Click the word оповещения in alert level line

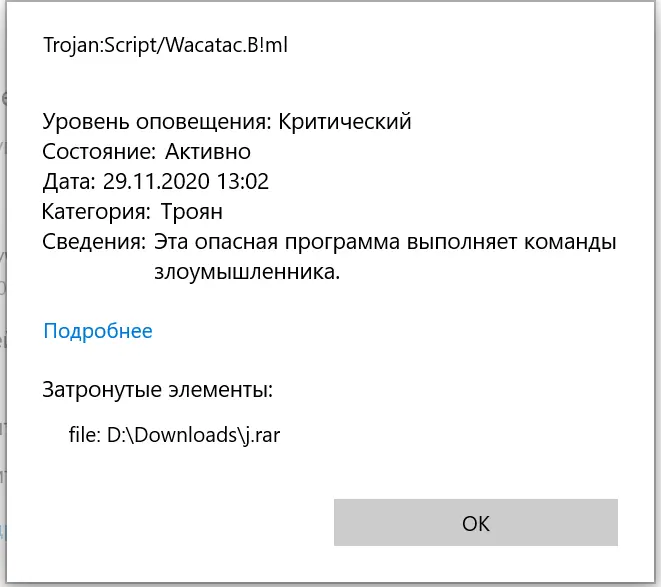point(204,123)
